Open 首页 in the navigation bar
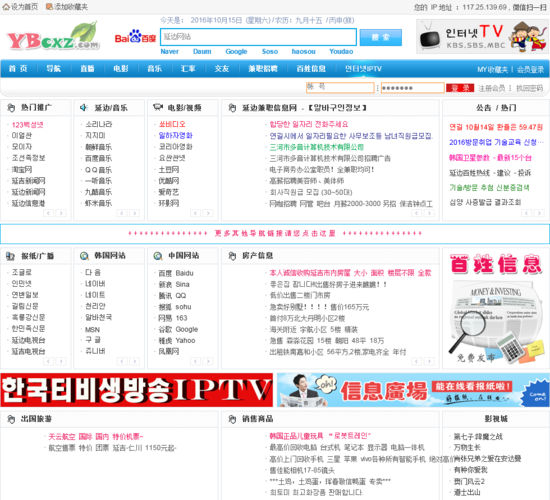 pos(18,69)
